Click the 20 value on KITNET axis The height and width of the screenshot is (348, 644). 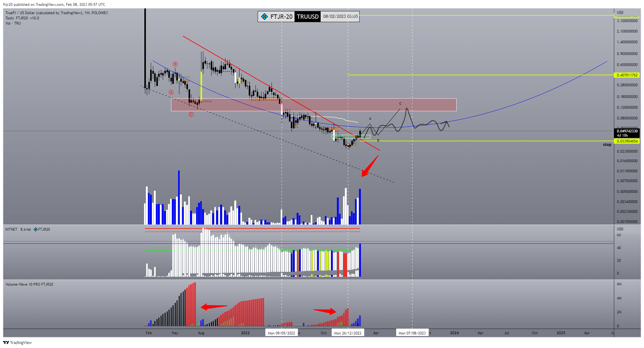tap(619, 260)
